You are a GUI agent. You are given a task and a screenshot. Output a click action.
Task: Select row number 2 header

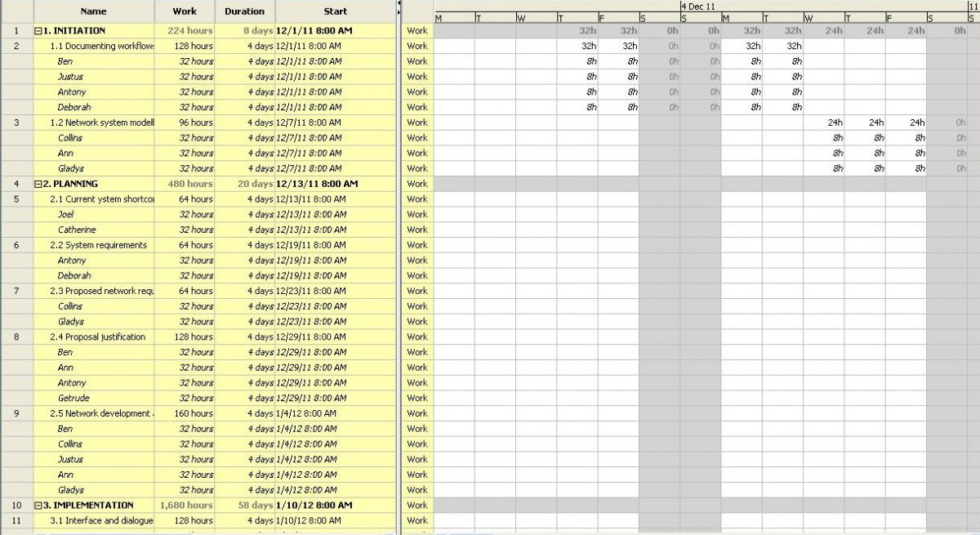click(x=16, y=46)
